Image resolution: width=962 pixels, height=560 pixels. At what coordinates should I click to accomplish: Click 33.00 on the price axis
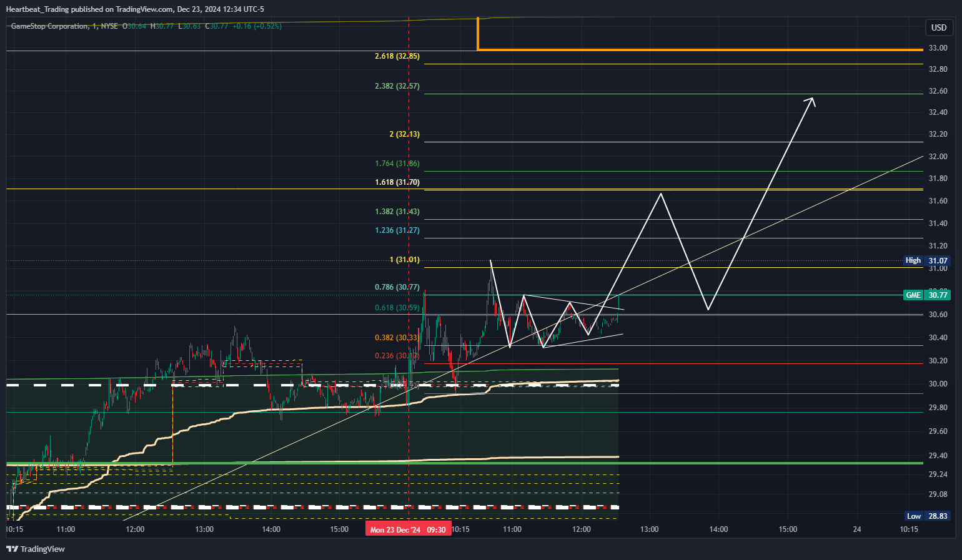tap(938, 48)
